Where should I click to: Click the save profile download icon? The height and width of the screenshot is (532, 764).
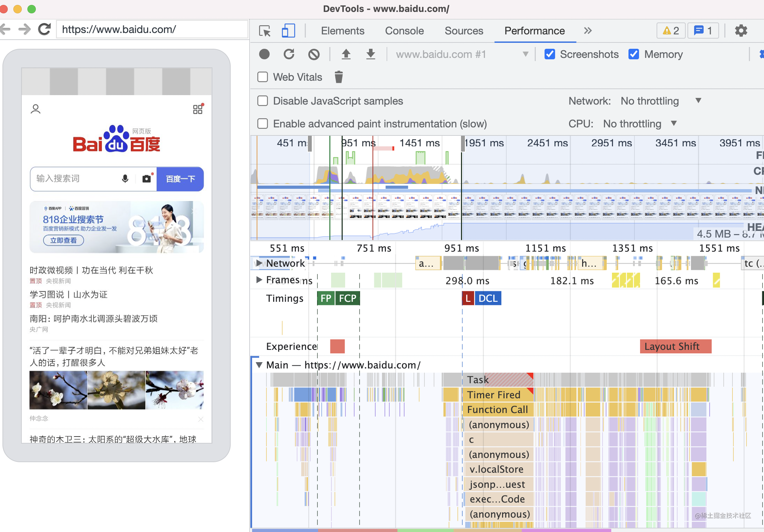[x=370, y=54]
